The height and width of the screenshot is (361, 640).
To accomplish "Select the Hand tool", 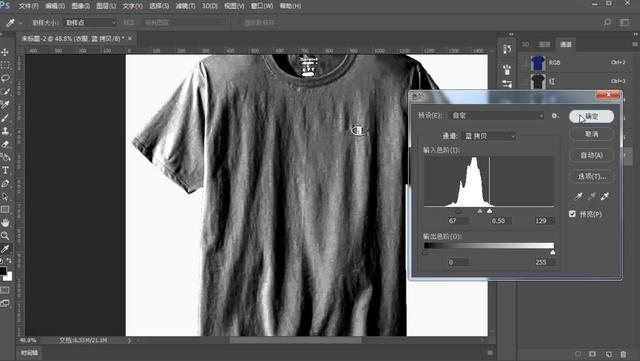I will pyautogui.click(x=5, y=223).
